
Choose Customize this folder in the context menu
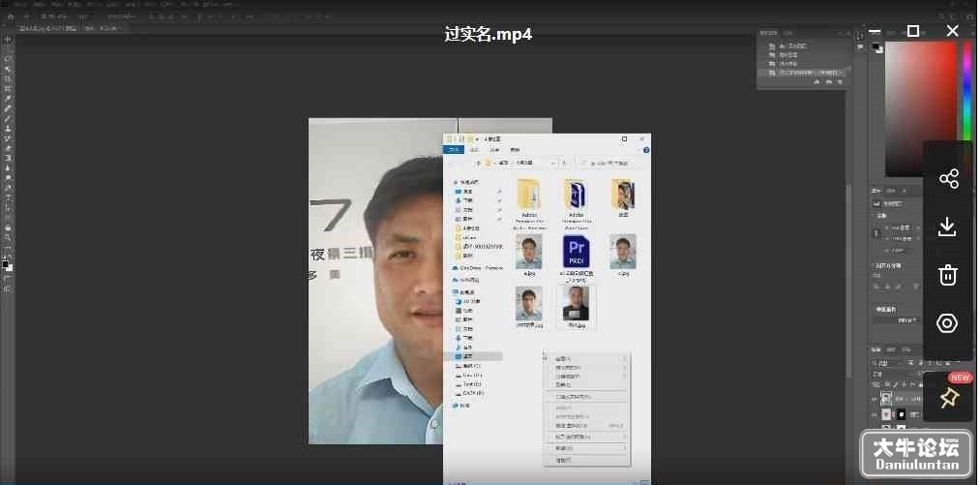click(x=589, y=397)
